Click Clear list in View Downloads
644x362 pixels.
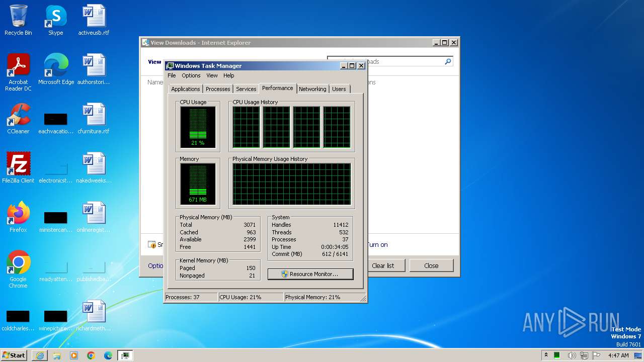pyautogui.click(x=382, y=265)
